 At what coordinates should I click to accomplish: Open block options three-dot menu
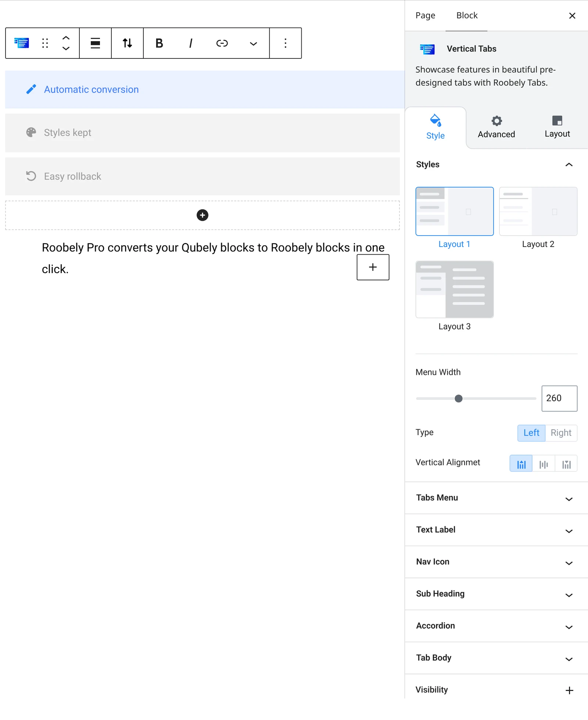point(286,43)
